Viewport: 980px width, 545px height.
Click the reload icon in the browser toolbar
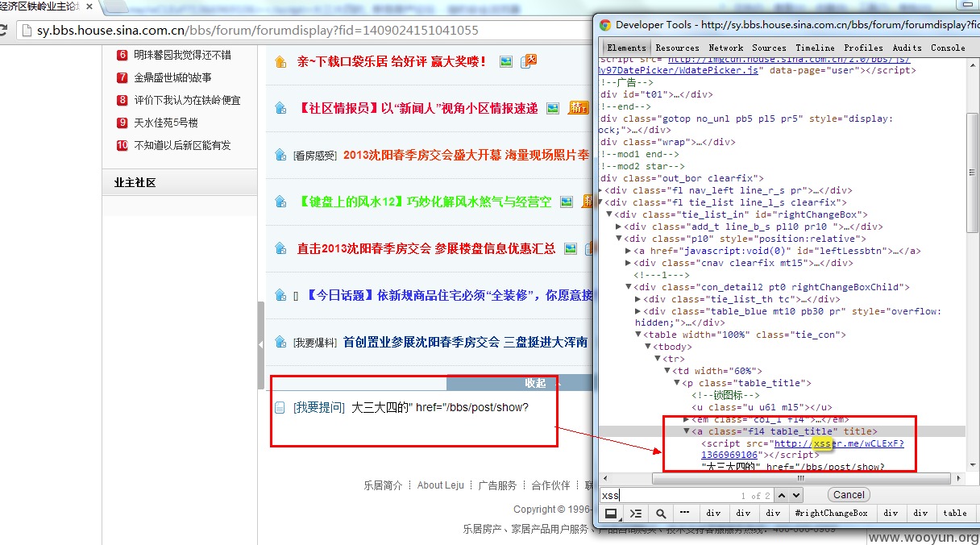coord(3,31)
